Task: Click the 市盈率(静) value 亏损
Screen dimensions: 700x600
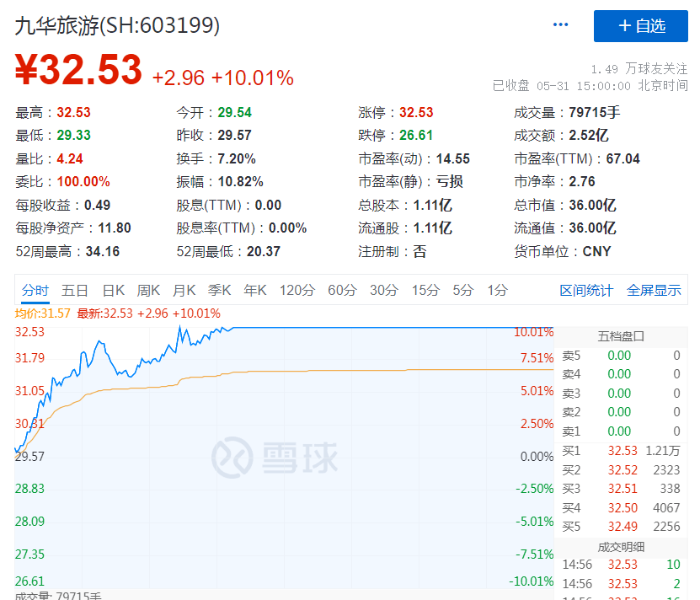Action: (450, 181)
